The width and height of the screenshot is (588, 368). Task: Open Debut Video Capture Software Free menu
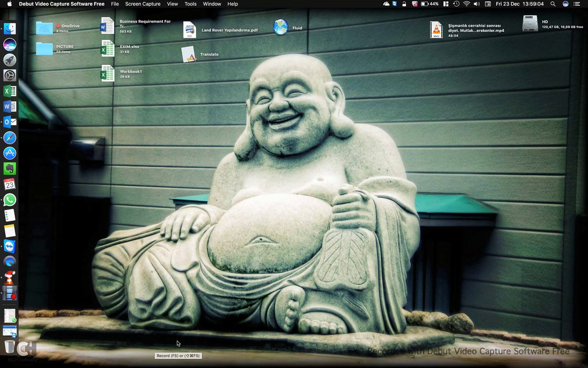click(61, 4)
